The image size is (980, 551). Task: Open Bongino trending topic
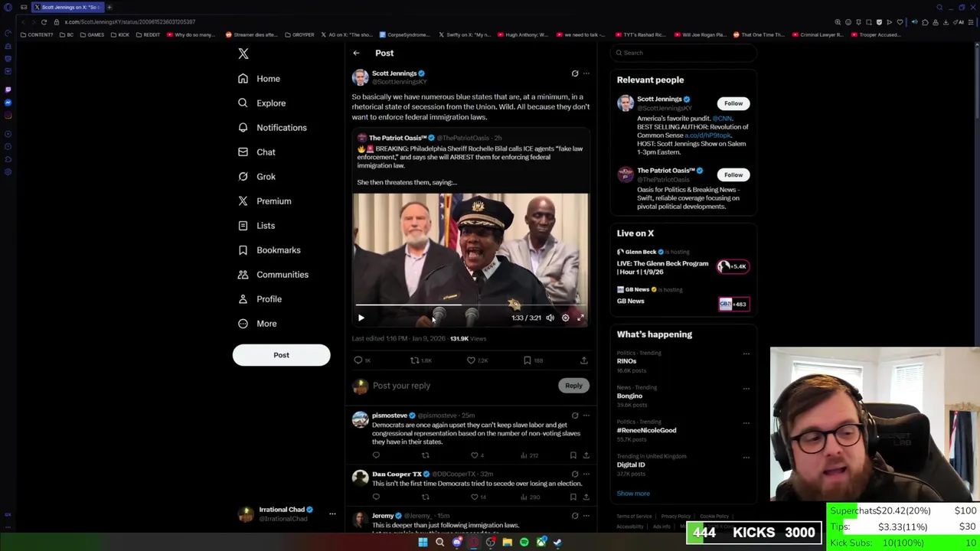pyautogui.click(x=629, y=396)
